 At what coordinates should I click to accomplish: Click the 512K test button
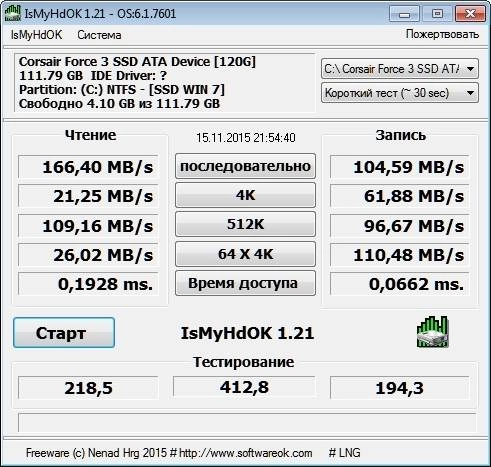(245, 224)
